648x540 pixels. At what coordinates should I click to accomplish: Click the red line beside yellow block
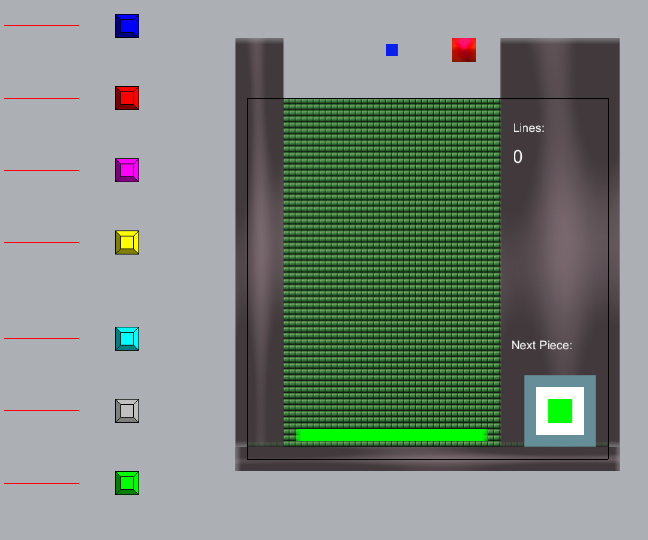(x=41, y=243)
